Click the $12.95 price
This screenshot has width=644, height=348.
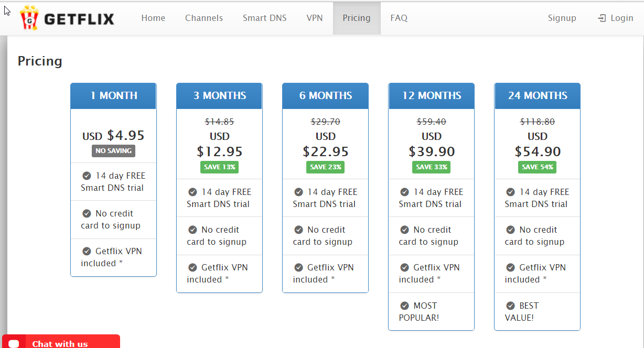(220, 152)
